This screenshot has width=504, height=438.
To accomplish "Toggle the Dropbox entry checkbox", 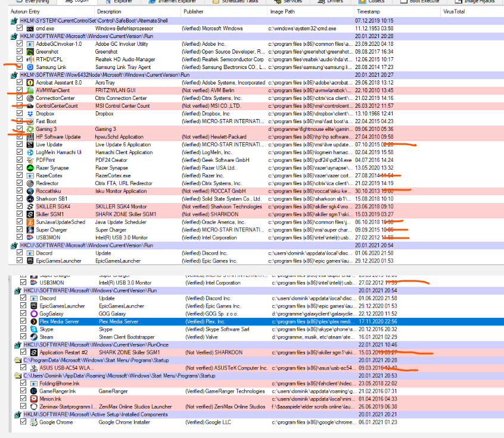I will pos(20,113).
